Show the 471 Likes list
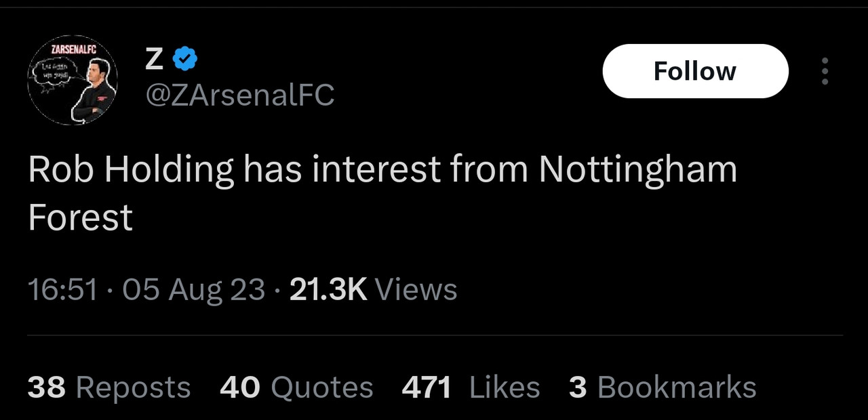868x420 pixels. [471, 387]
